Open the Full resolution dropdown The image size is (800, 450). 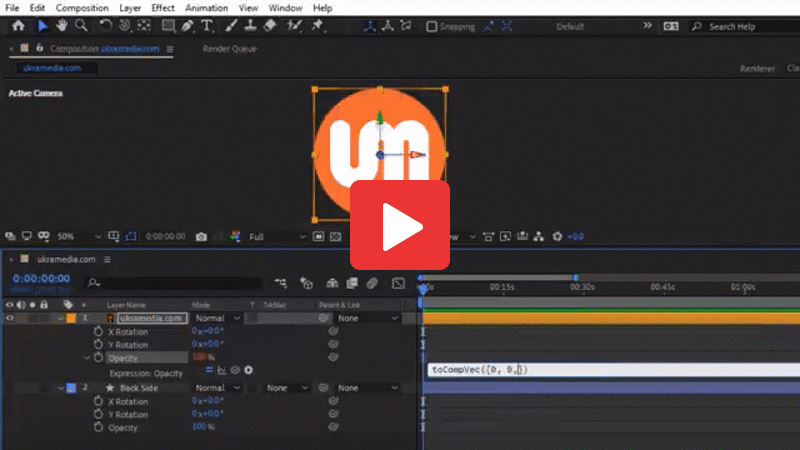coord(277,237)
